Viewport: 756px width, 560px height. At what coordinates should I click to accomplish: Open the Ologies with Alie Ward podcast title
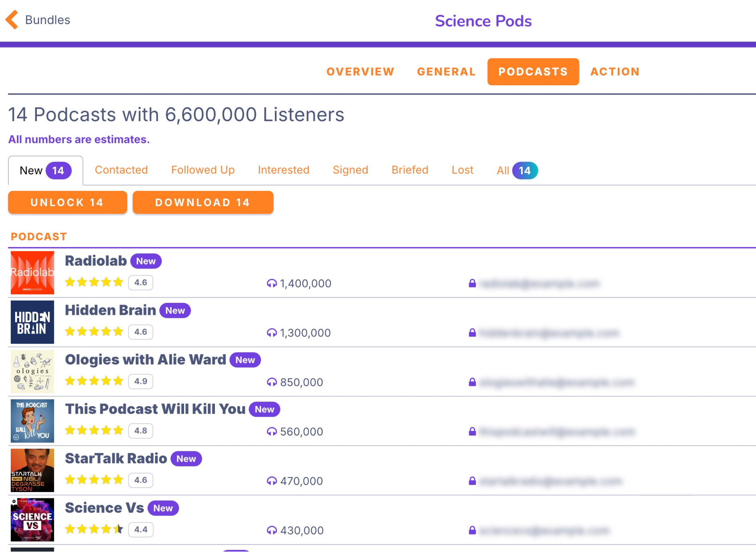145,360
